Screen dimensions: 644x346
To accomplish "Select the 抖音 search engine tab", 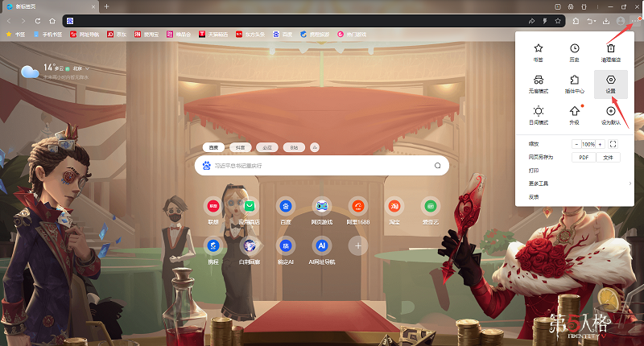I will tap(240, 147).
